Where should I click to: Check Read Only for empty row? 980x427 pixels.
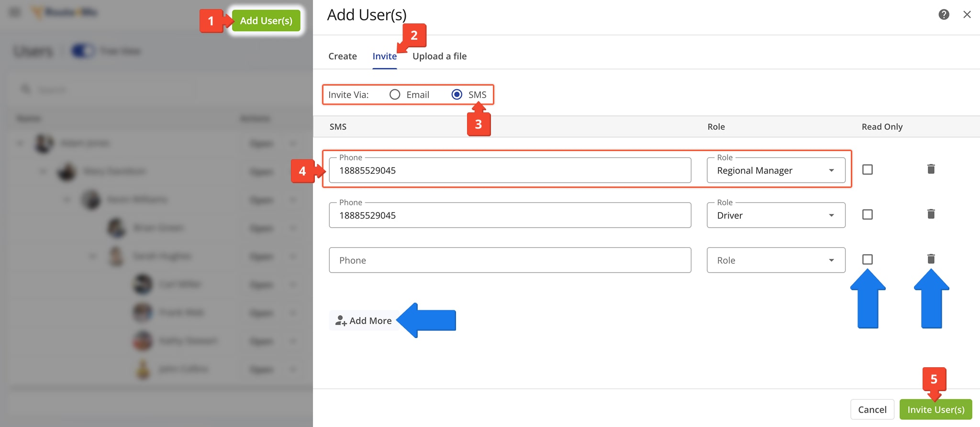[x=868, y=259]
